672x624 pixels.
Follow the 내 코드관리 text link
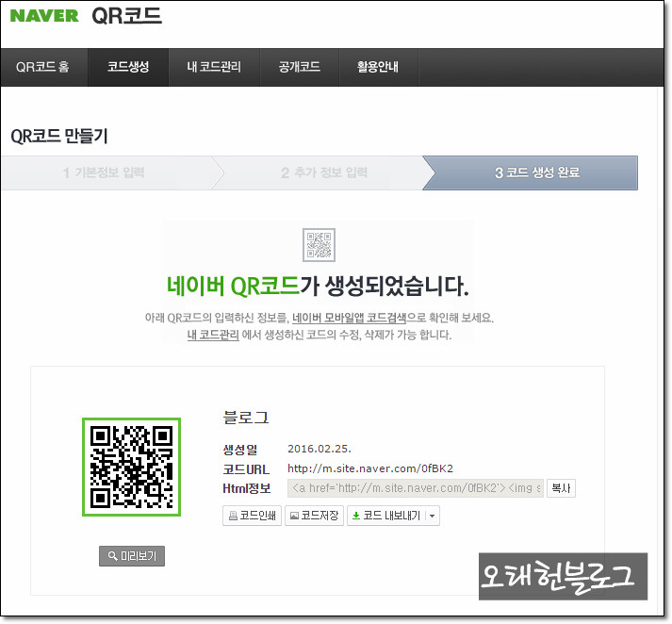click(213, 335)
